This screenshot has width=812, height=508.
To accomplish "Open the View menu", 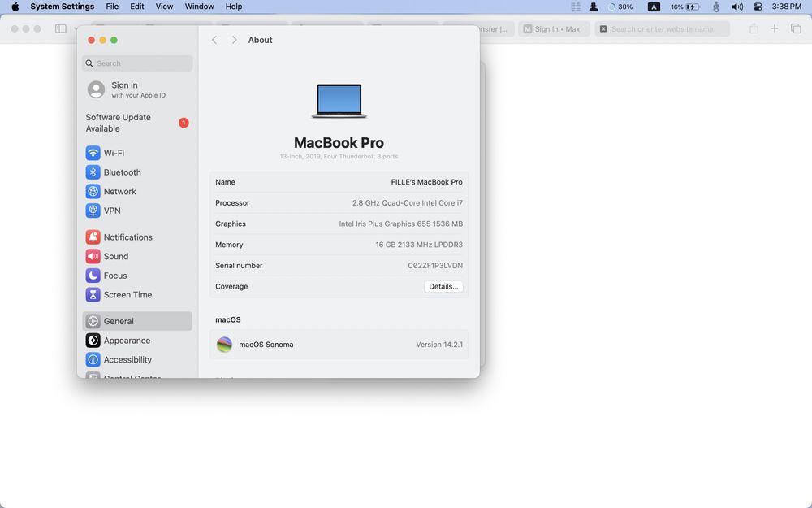I will (164, 7).
